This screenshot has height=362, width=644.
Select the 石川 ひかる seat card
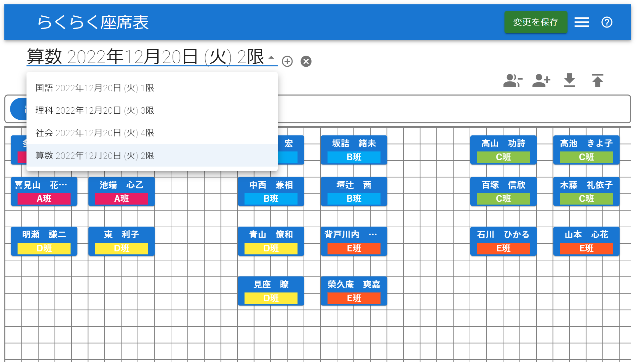pyautogui.click(x=503, y=235)
